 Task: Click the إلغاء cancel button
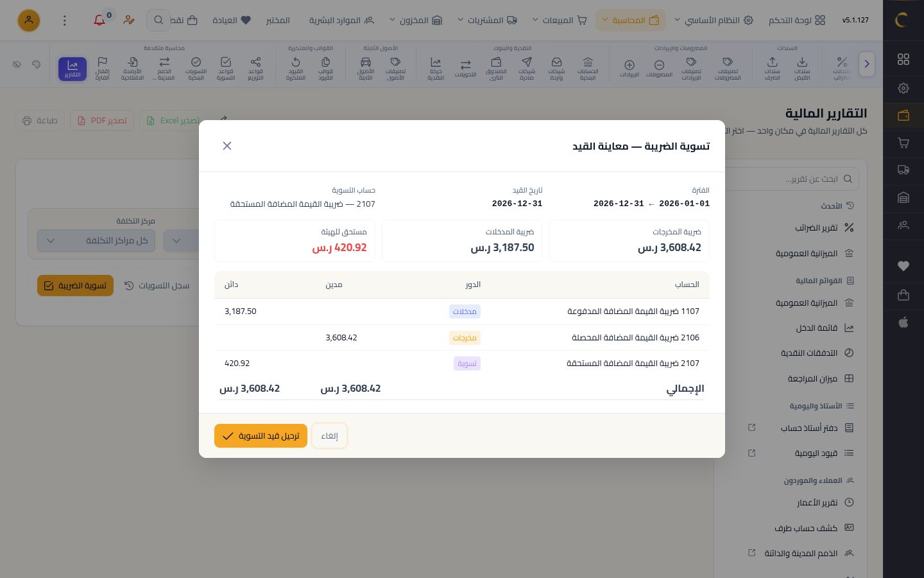click(x=329, y=436)
